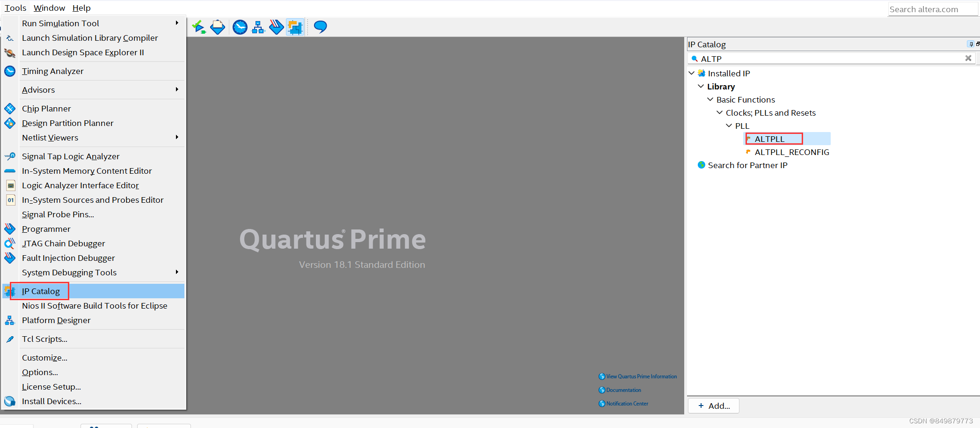Click the ALTPLL_RECONFIG item icon

coord(748,152)
